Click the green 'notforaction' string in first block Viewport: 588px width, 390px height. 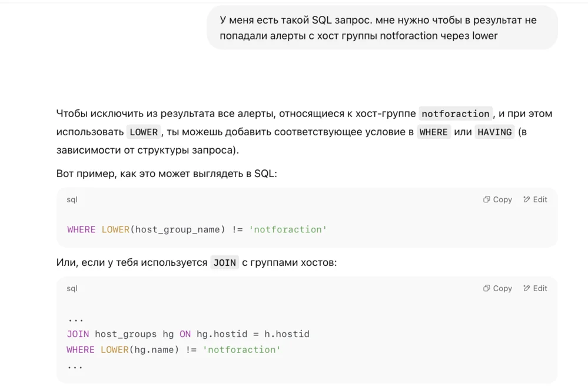coord(288,229)
